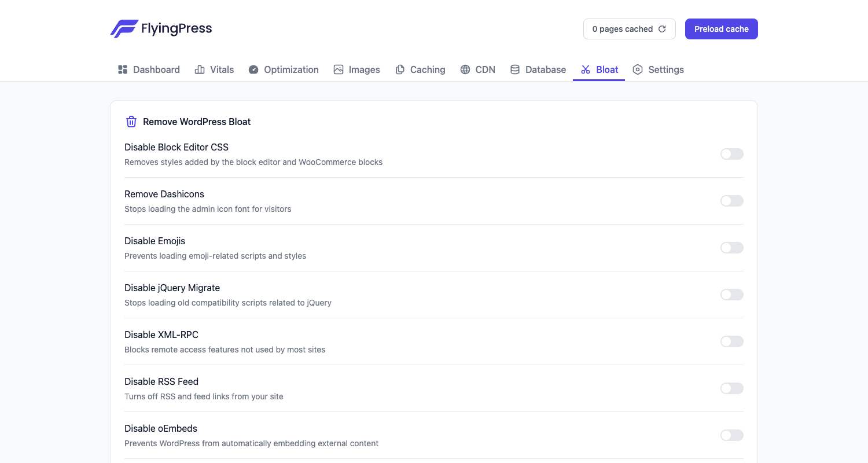
Task: Click the FlyingPress logo icon
Action: 124,29
